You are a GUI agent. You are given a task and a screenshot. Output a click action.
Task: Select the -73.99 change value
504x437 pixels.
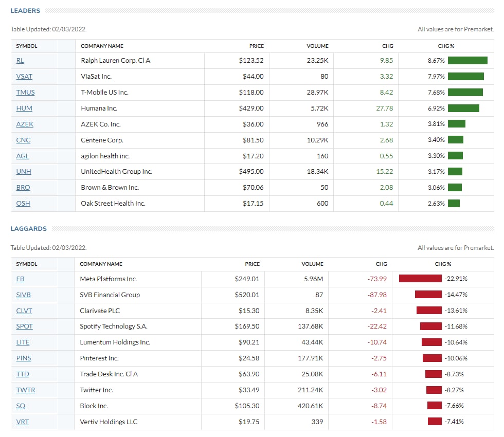click(377, 279)
